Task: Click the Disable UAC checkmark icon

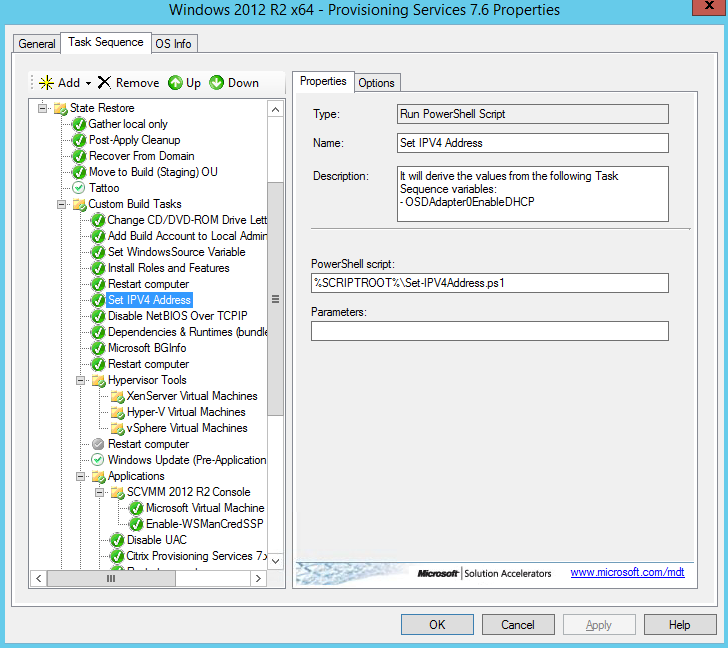Action: [x=117, y=540]
